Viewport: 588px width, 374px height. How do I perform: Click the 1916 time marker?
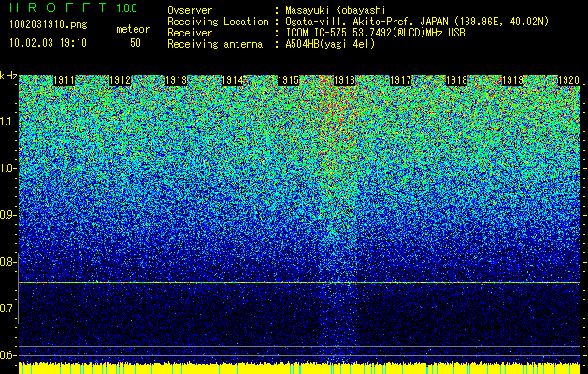pos(344,80)
